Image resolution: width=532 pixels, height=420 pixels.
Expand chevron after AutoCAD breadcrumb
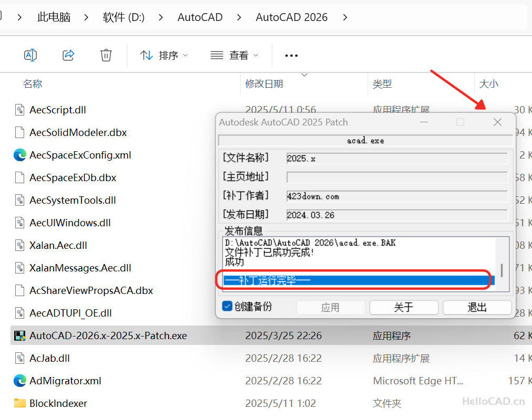pyautogui.click(x=239, y=17)
